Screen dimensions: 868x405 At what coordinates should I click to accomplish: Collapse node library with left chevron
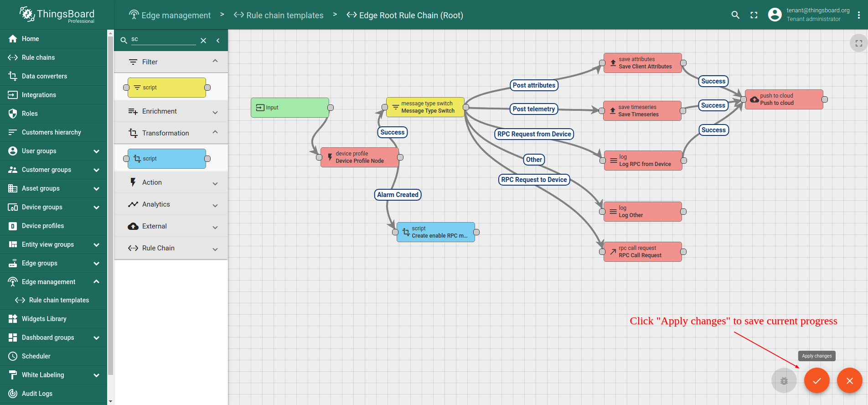218,41
